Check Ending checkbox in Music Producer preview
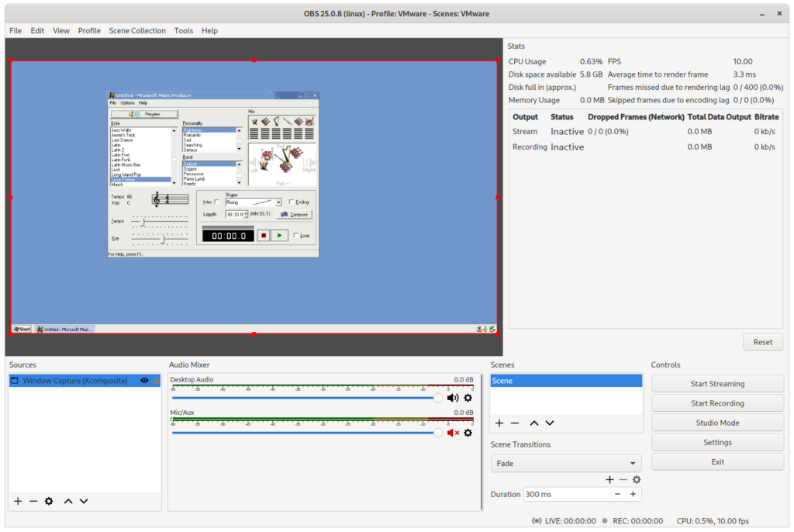 pyautogui.click(x=291, y=202)
